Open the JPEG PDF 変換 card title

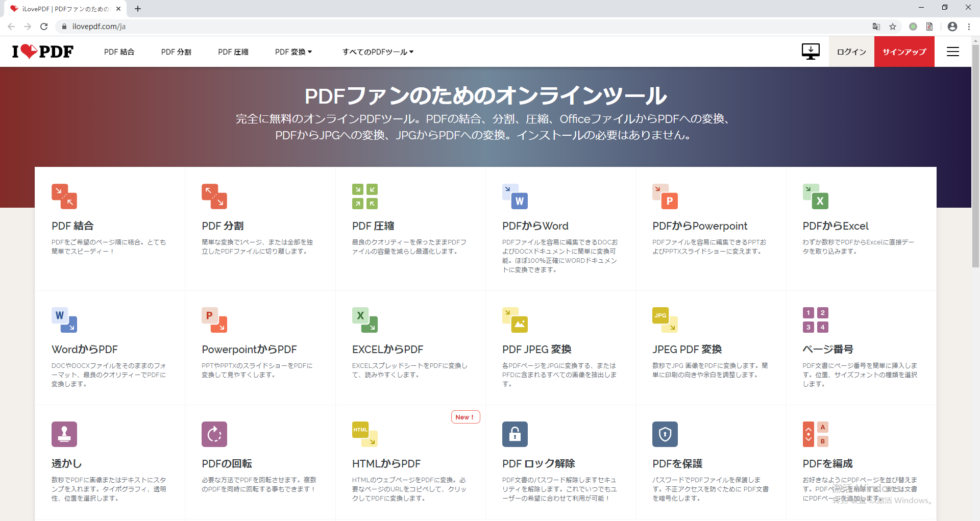pyautogui.click(x=687, y=350)
